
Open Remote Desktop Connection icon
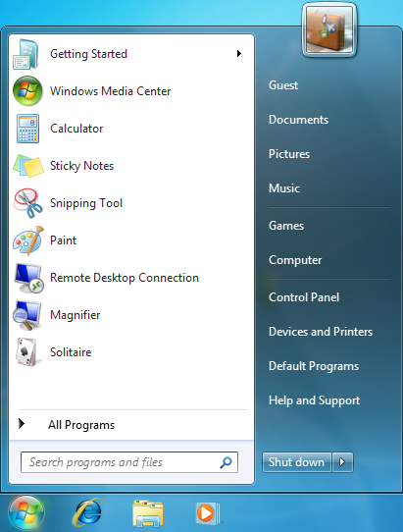click(28, 278)
